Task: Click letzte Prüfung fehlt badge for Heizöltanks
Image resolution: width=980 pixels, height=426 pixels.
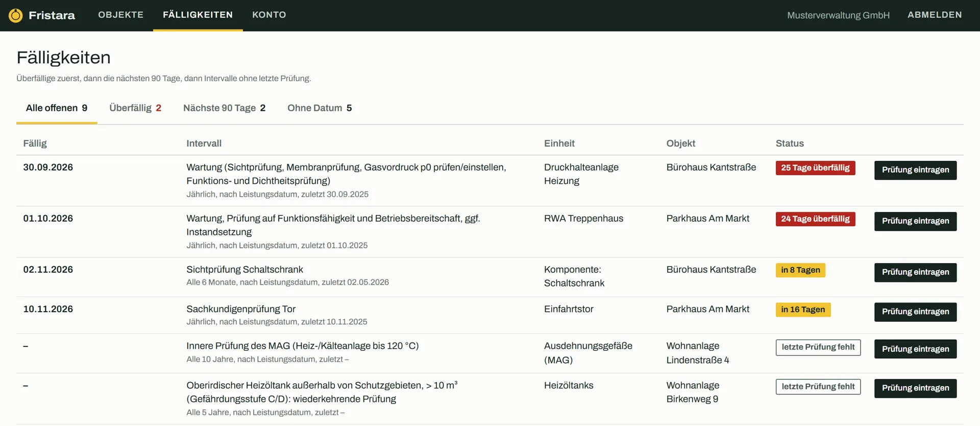Action: click(818, 387)
